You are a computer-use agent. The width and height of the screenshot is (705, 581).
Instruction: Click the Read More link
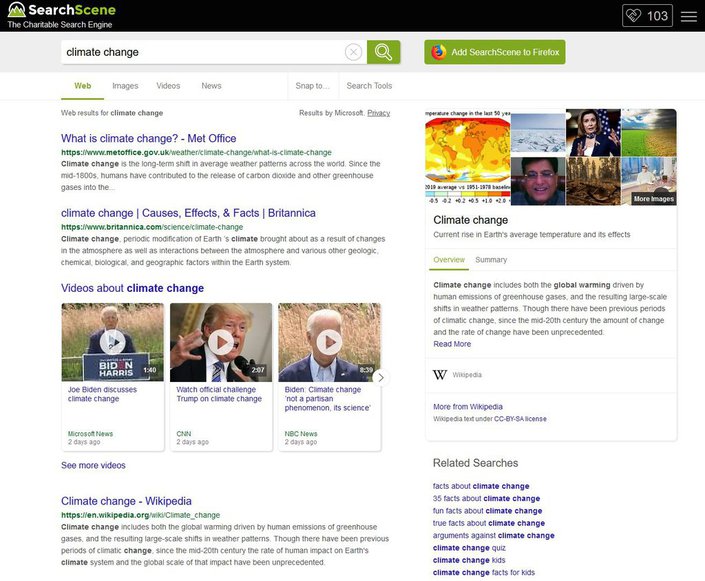tap(452, 344)
